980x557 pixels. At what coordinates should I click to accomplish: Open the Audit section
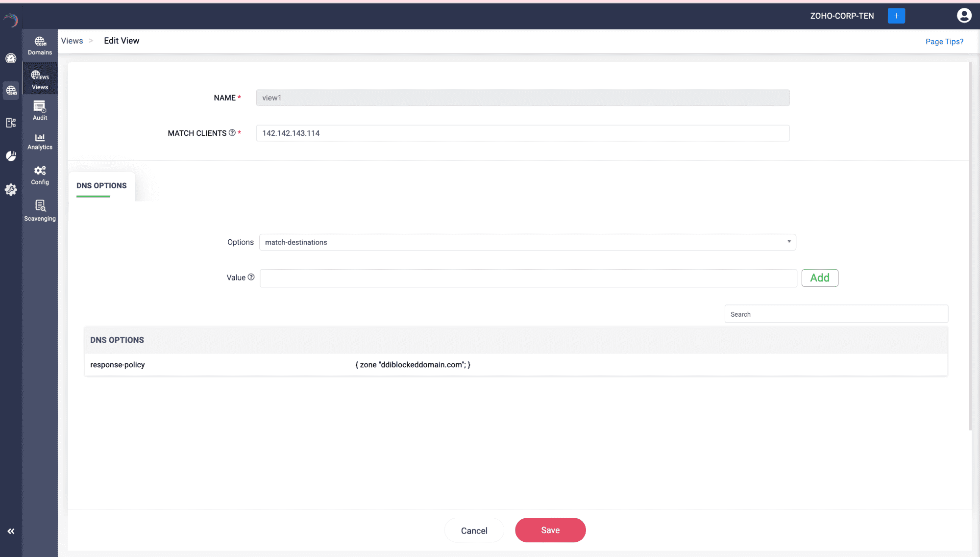pyautogui.click(x=40, y=110)
